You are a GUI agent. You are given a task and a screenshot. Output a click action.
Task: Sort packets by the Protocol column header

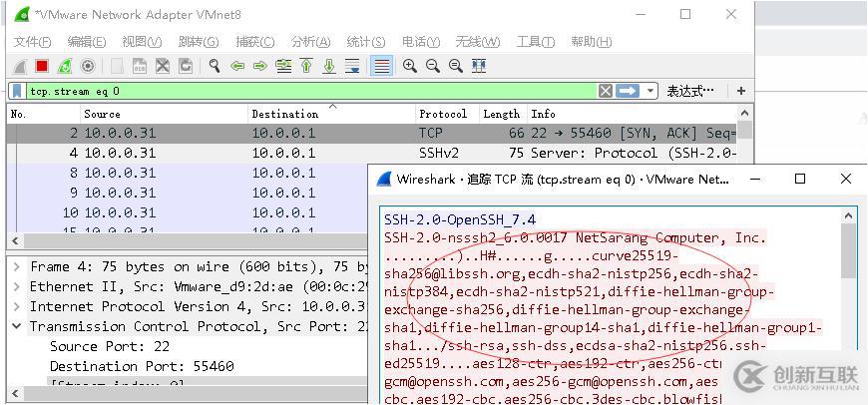point(448,114)
